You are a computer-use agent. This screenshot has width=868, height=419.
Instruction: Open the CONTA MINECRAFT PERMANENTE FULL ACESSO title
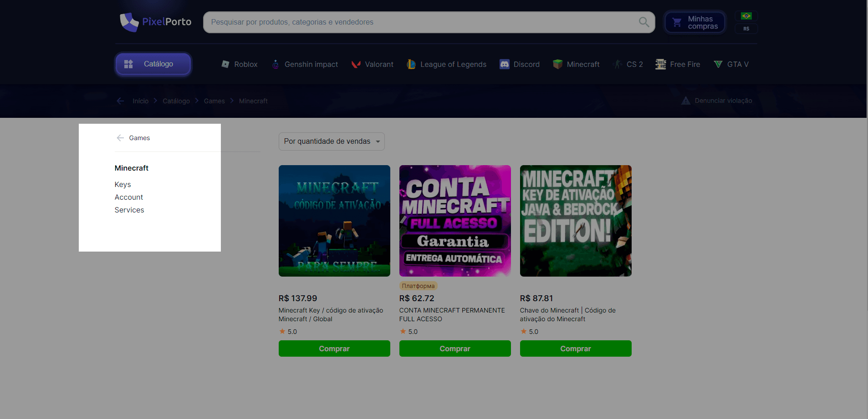pyautogui.click(x=452, y=315)
